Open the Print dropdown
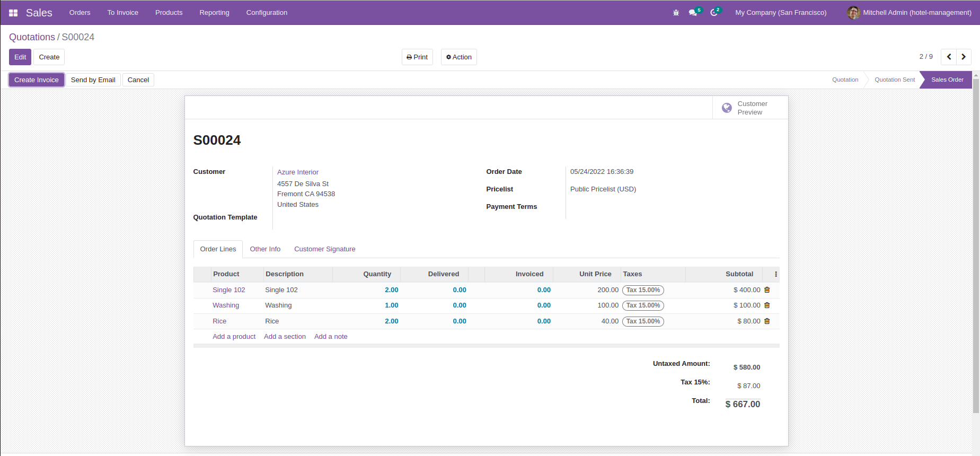 (x=417, y=57)
